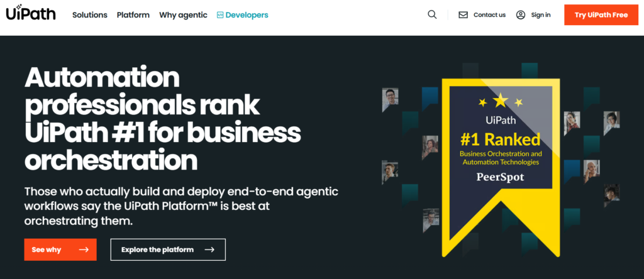Click the headline about business orchestration

coord(163,119)
